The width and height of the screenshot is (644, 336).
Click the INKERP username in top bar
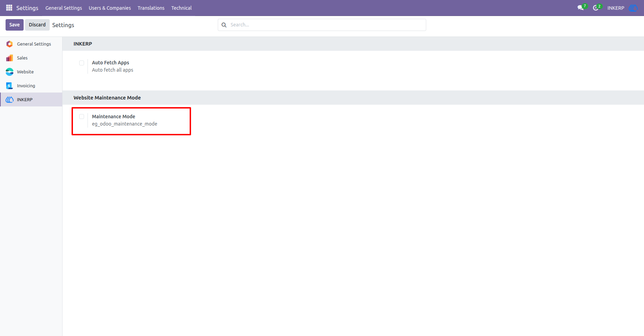(x=616, y=8)
